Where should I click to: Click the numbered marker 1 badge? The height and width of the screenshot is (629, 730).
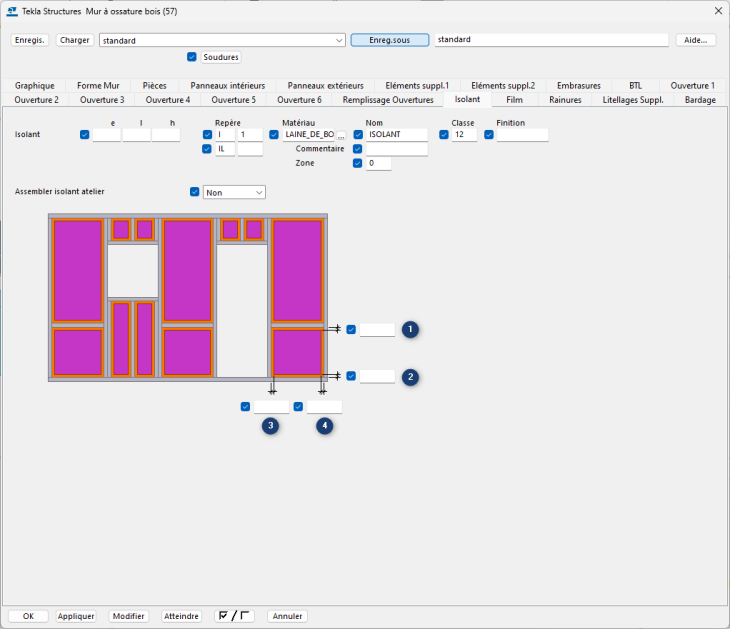409,329
